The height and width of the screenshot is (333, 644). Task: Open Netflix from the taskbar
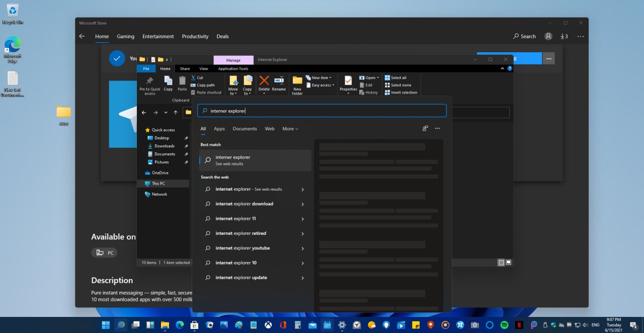(519, 325)
